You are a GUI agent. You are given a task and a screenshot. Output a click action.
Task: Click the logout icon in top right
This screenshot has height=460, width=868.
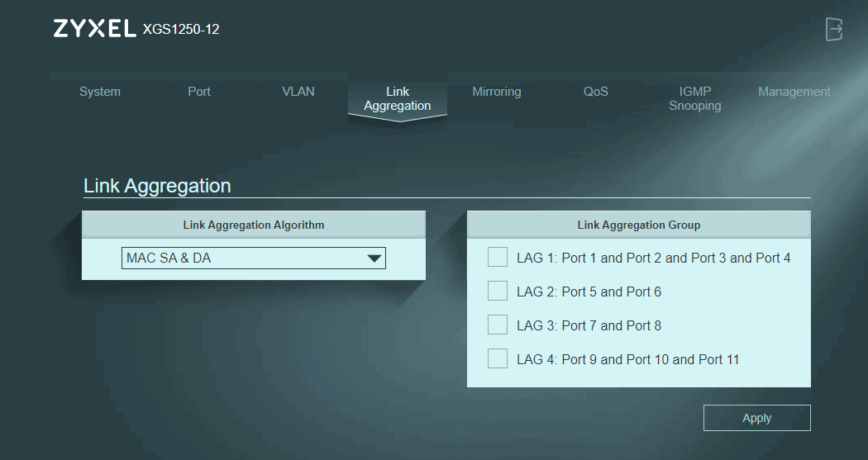tap(834, 29)
